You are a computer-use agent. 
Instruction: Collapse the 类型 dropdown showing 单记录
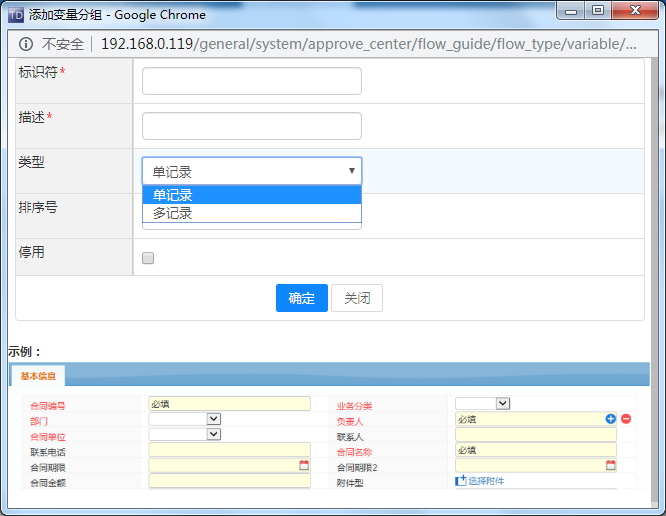(x=252, y=171)
